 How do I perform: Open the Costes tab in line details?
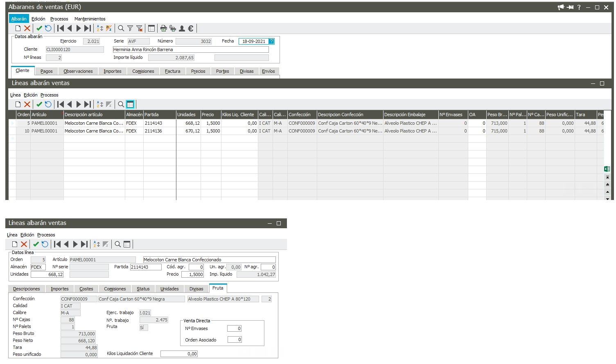point(86,289)
